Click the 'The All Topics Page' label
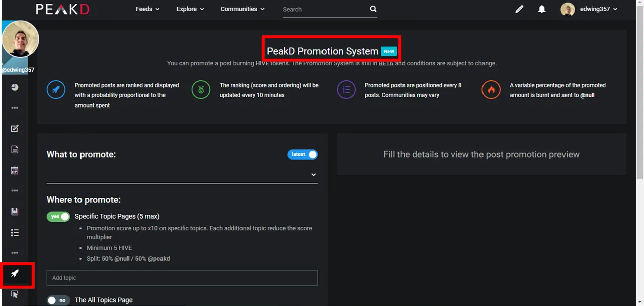 coord(104,300)
